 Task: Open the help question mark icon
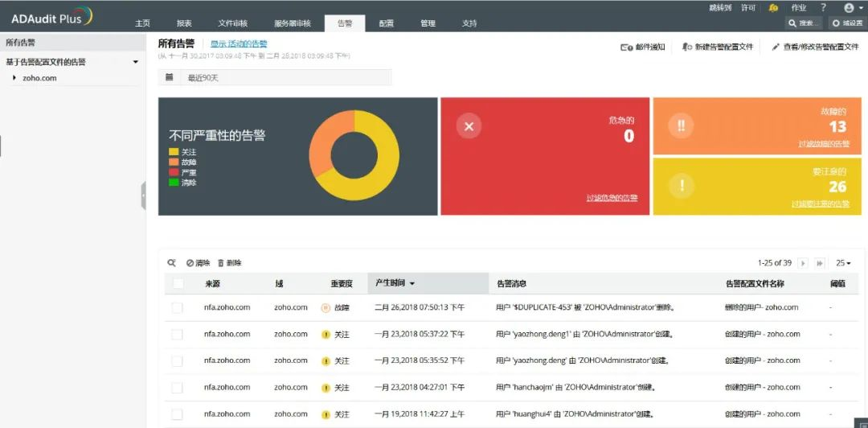point(823,8)
